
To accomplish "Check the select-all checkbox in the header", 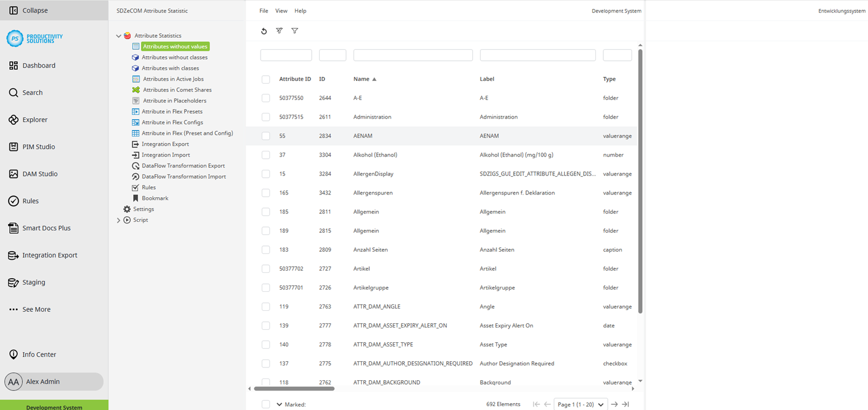I will [x=265, y=79].
